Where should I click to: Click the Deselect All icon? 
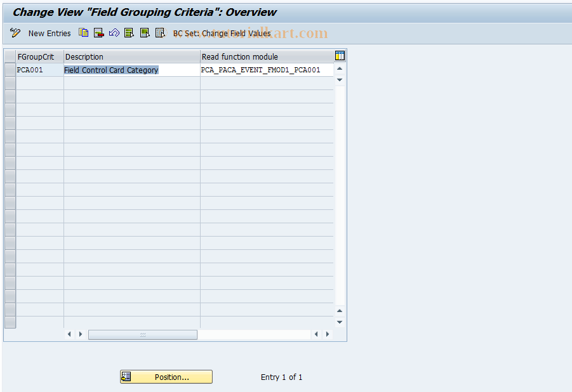(160, 33)
